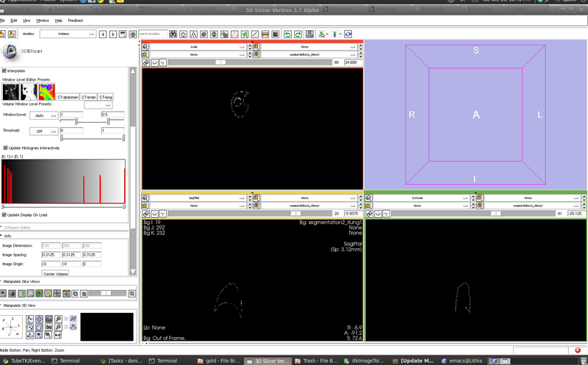Image resolution: width=588 pixels, height=365 pixels.
Task: Open Window/Level Auto dropdown
Action: [43, 115]
